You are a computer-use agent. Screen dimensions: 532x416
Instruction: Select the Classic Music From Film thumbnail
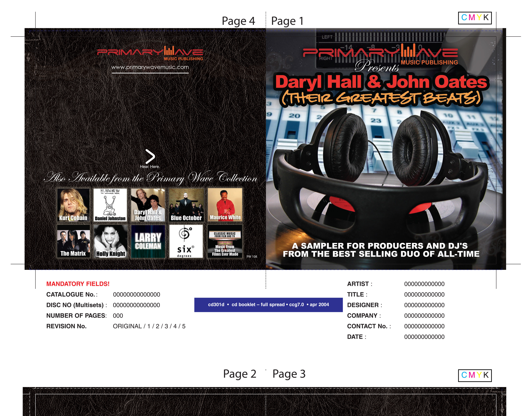[225, 241]
